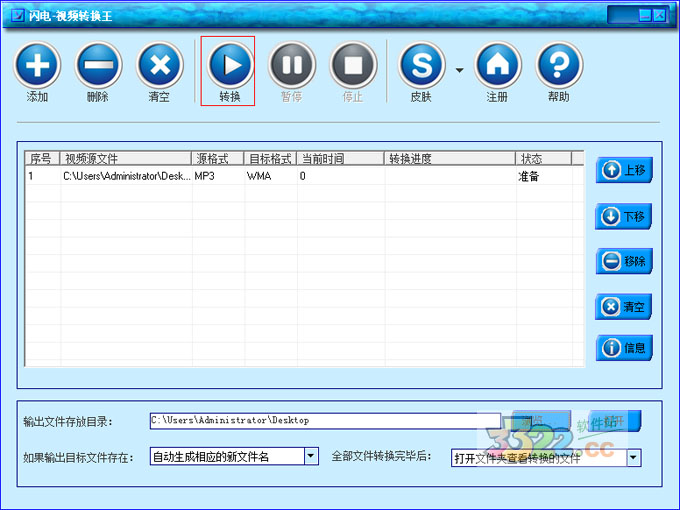Move file up with 上移 button
This screenshot has height=510, width=680.
624,170
